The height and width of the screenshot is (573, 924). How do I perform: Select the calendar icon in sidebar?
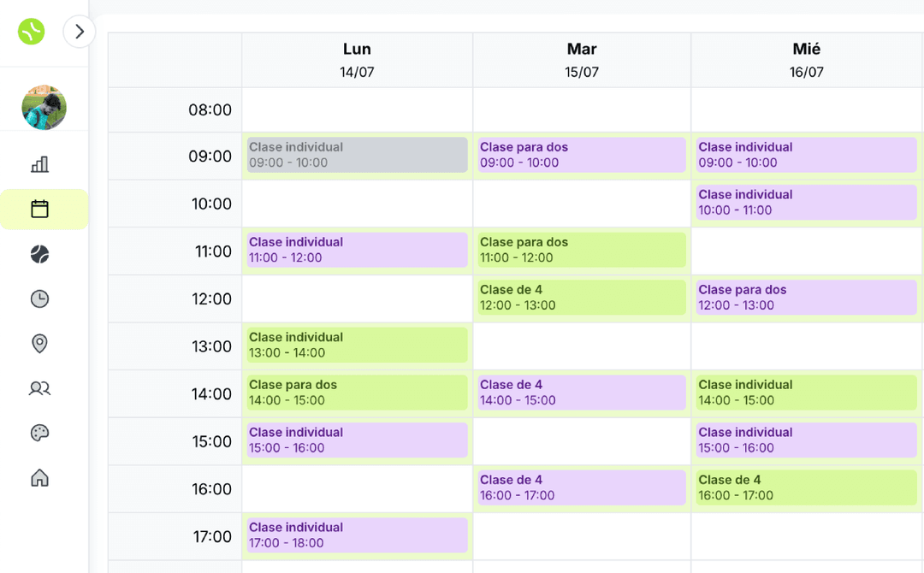(x=39, y=209)
